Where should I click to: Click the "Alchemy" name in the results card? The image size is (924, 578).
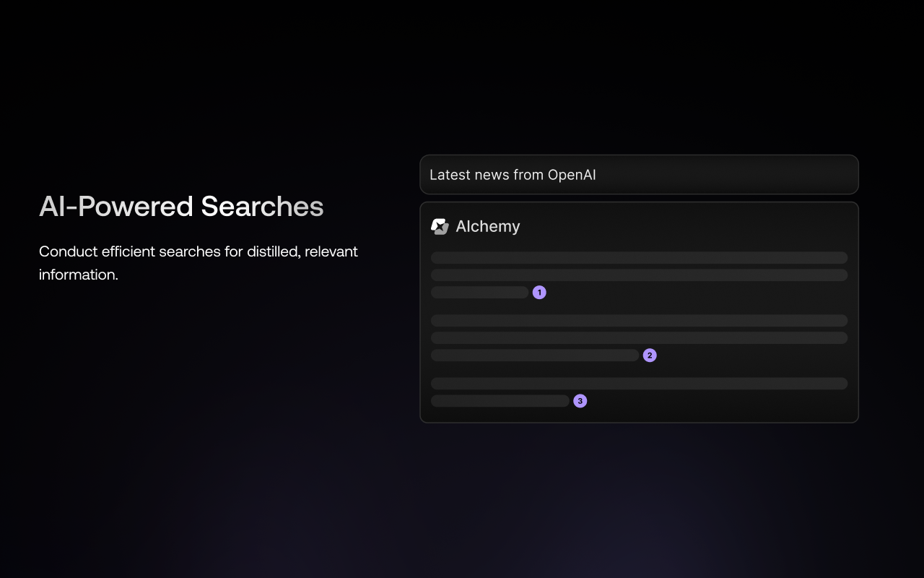pos(488,227)
